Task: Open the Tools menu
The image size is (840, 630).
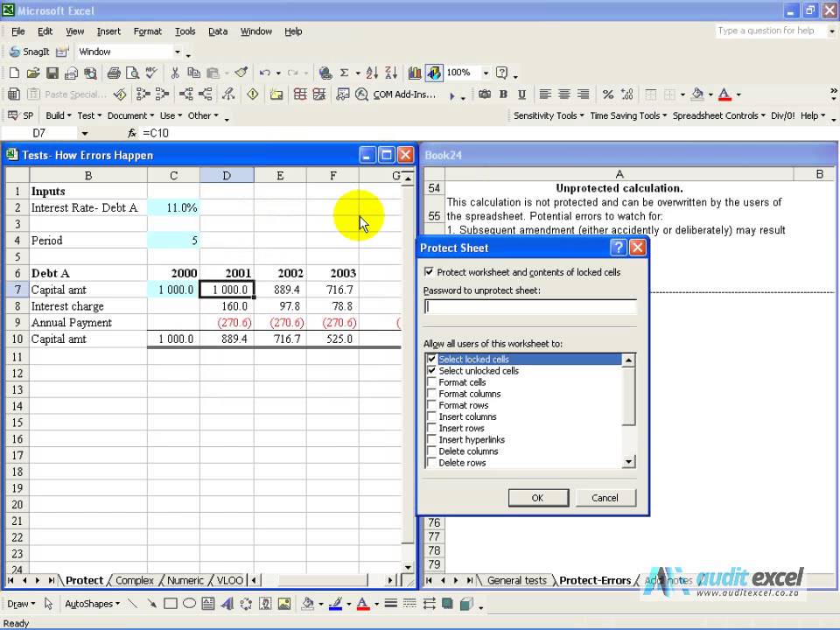Action: pos(185,31)
